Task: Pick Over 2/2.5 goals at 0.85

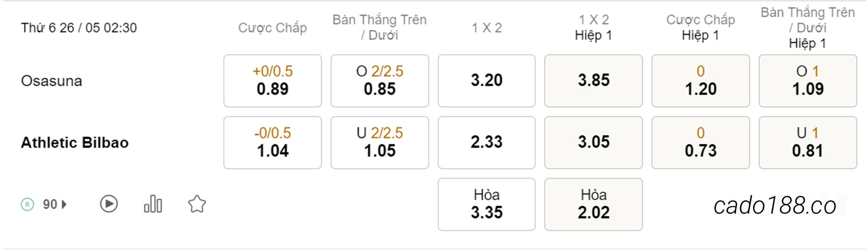Action: [x=380, y=81]
